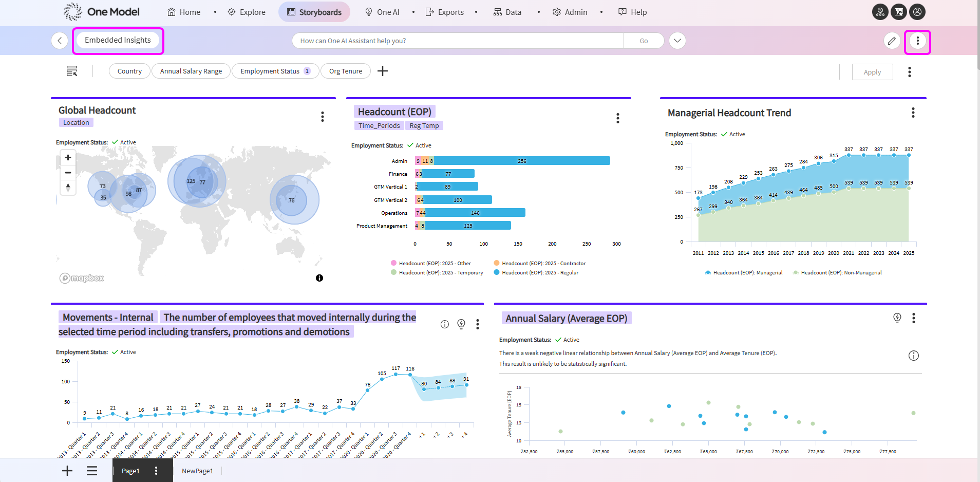Image resolution: width=980 pixels, height=482 pixels.
Task: Click the Go button for One AI
Action: click(644, 41)
